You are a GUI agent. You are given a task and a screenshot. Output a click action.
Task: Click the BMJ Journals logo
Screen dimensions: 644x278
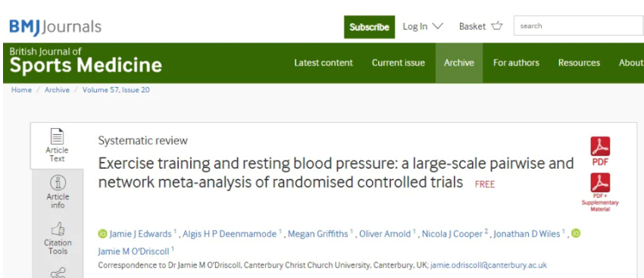click(x=55, y=27)
